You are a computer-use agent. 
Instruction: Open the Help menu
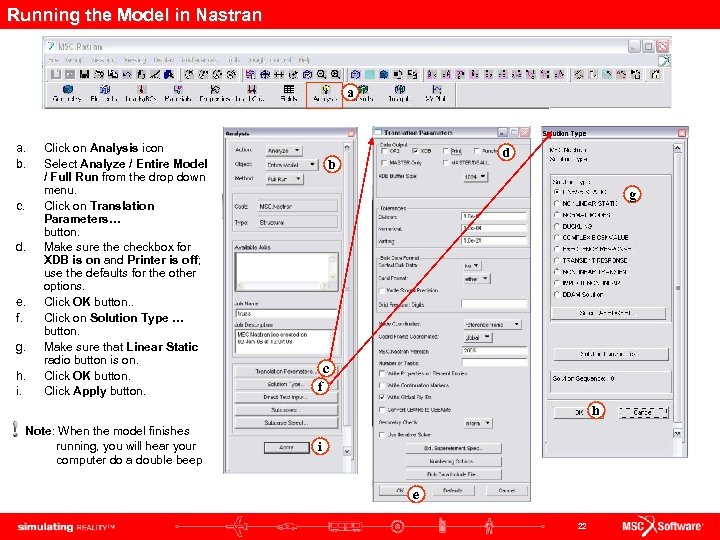(x=304, y=60)
